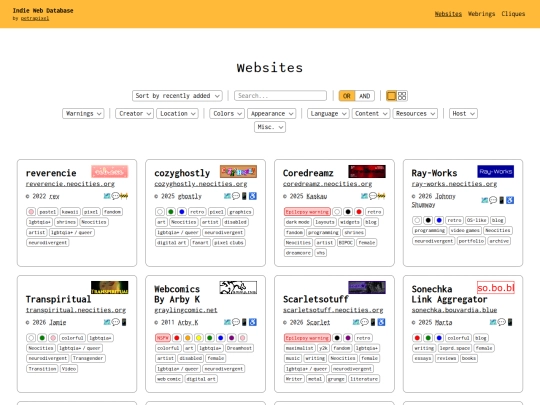This screenshot has height=405, width=540.
Task: Open the creator link Johnny Shumway
Action: [434, 200]
